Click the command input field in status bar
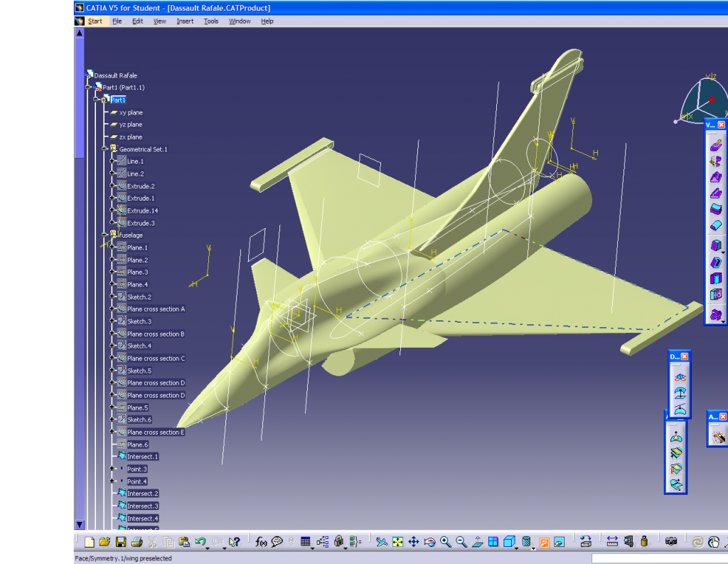This screenshot has width=728, height=564. pos(658,558)
